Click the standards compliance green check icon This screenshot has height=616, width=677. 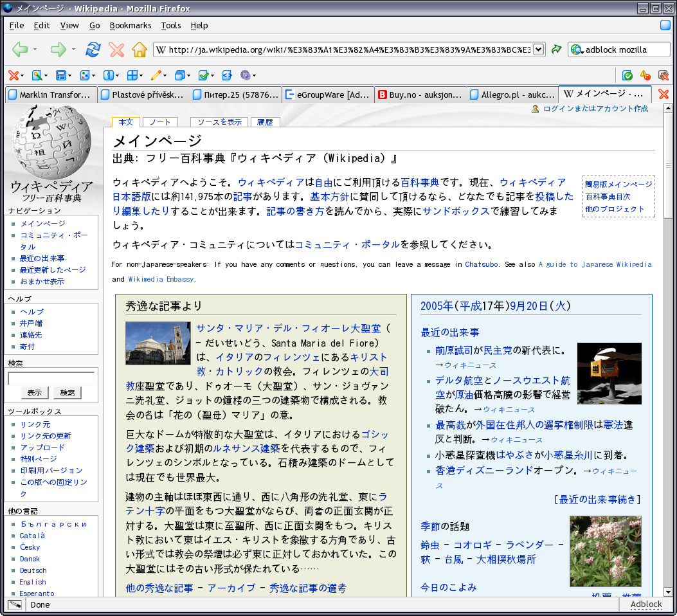coord(627,75)
